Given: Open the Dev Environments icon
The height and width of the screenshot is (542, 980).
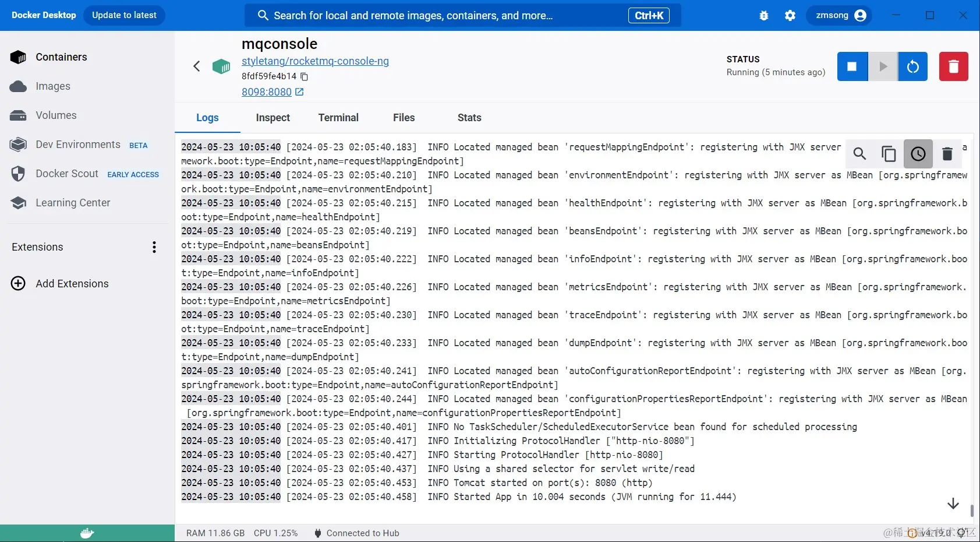Looking at the screenshot, I should [18, 145].
